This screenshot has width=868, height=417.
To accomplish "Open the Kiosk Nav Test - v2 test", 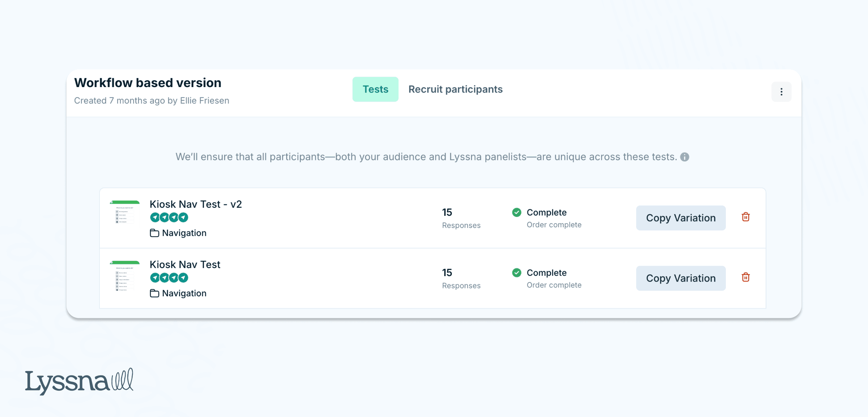I will 196,204.
